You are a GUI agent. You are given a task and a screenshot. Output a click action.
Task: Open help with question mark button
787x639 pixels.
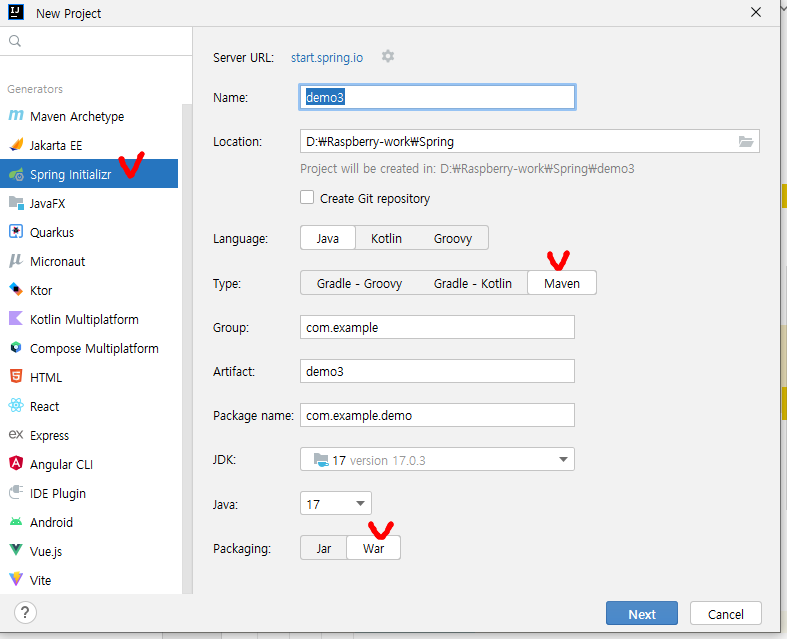coord(25,612)
